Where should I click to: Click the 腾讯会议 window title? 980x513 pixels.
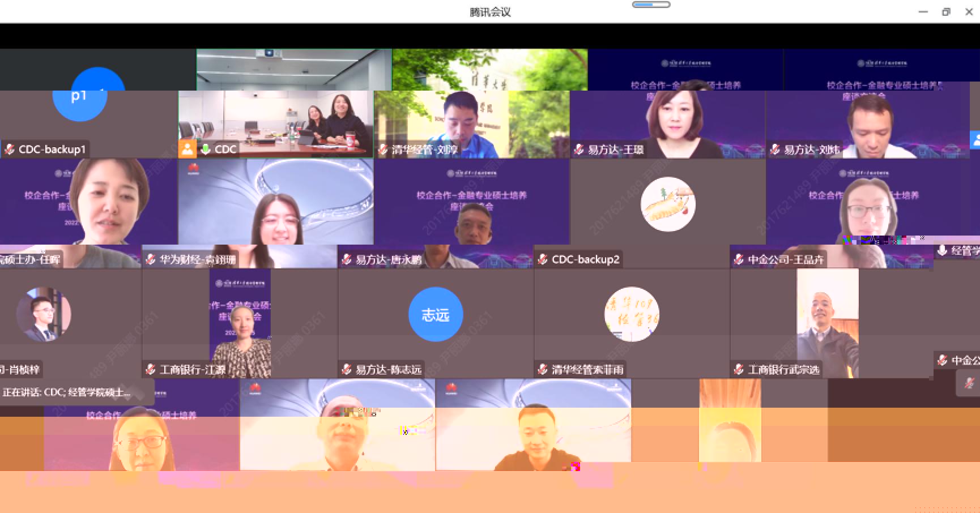pyautogui.click(x=490, y=12)
